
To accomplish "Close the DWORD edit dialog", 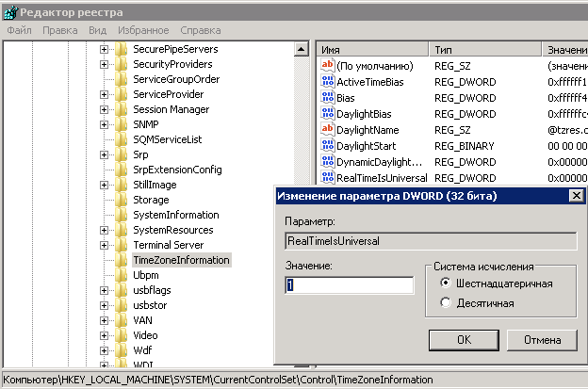I will pos(574,195).
